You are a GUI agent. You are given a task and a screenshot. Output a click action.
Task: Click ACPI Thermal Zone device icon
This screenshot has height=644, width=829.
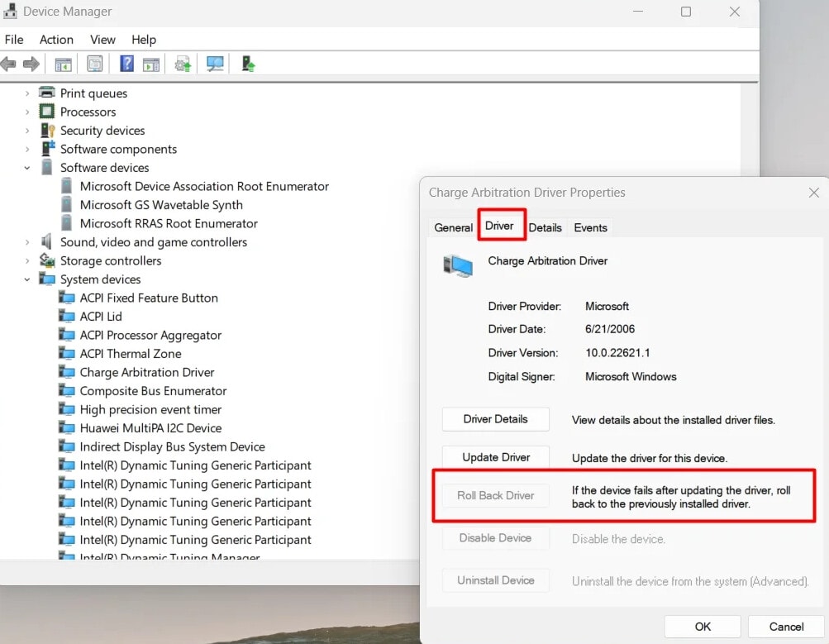click(x=67, y=353)
